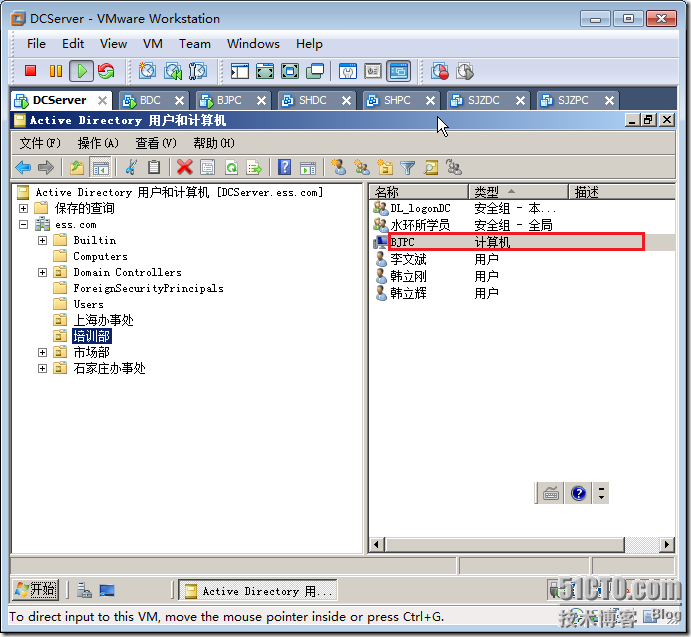
Task: Click the Show Desktop quick launch icon
Action: 107,590
